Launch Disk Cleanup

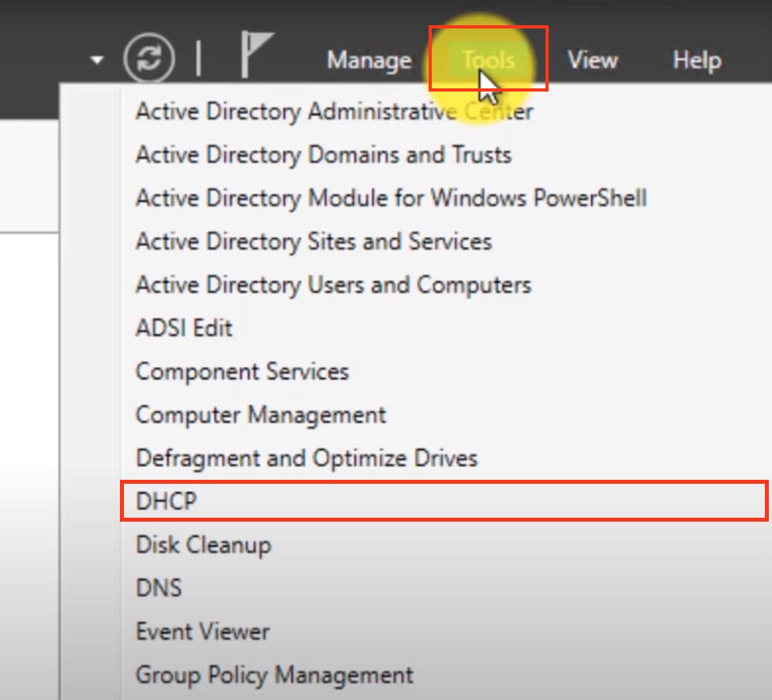pos(203,545)
